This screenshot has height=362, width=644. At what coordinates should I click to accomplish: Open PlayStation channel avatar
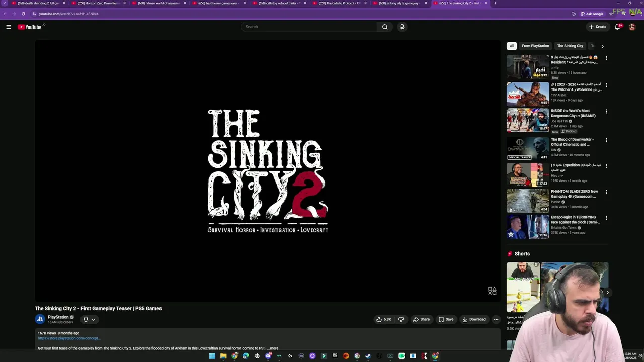point(40,319)
